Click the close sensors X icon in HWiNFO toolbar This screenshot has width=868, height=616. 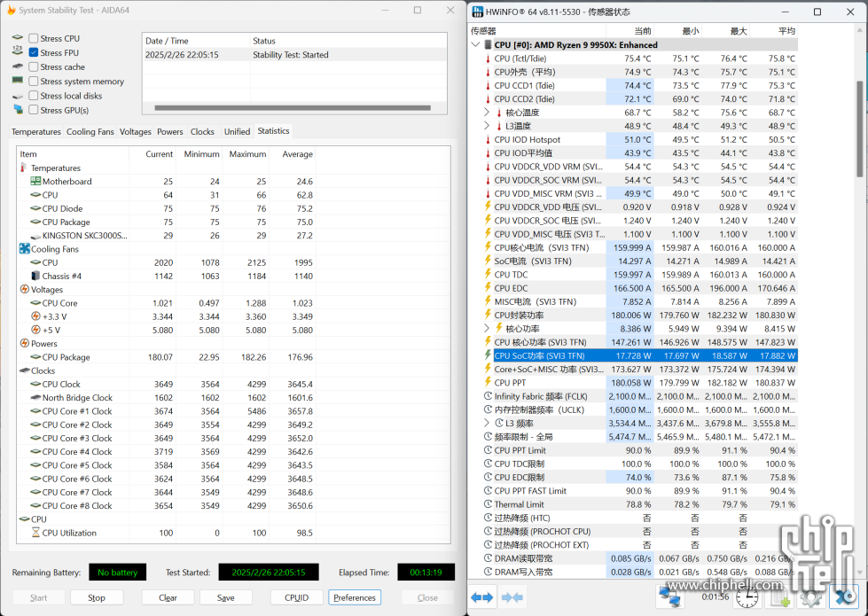coord(845,597)
